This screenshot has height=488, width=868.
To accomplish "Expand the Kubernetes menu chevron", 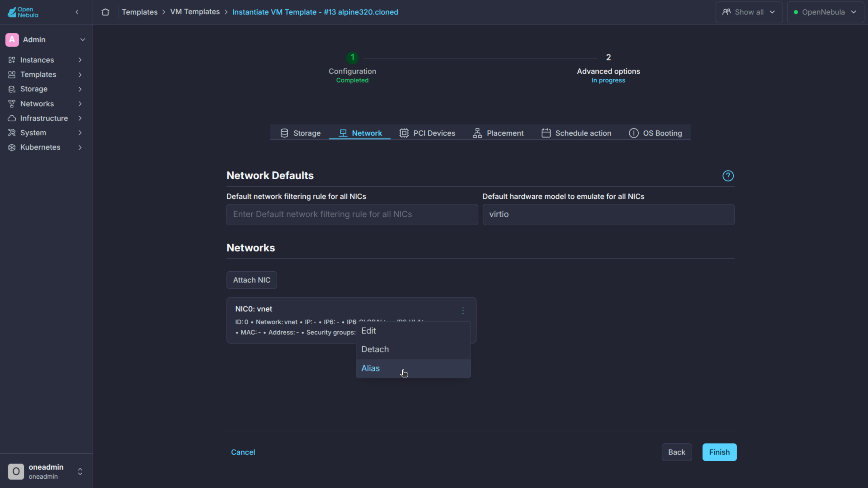I will click(x=80, y=147).
